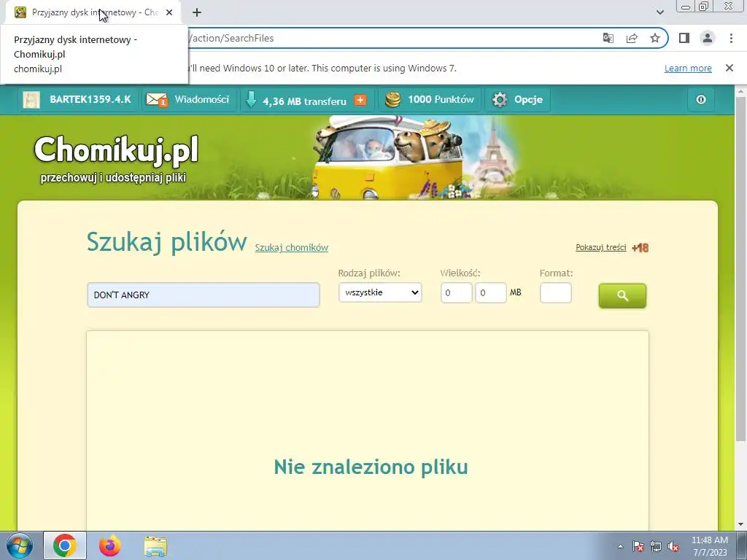The height and width of the screenshot is (560, 747).
Task: Click the orange plus add-transfer icon
Action: 360,100
